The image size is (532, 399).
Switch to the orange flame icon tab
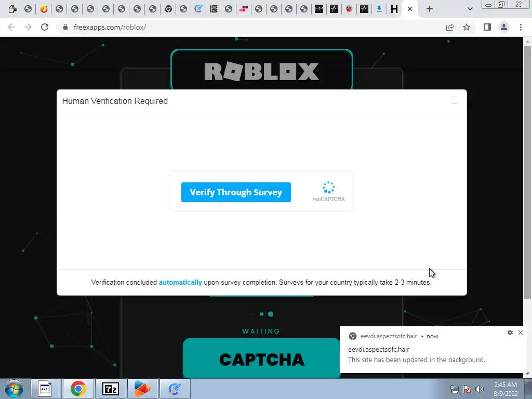click(44, 9)
